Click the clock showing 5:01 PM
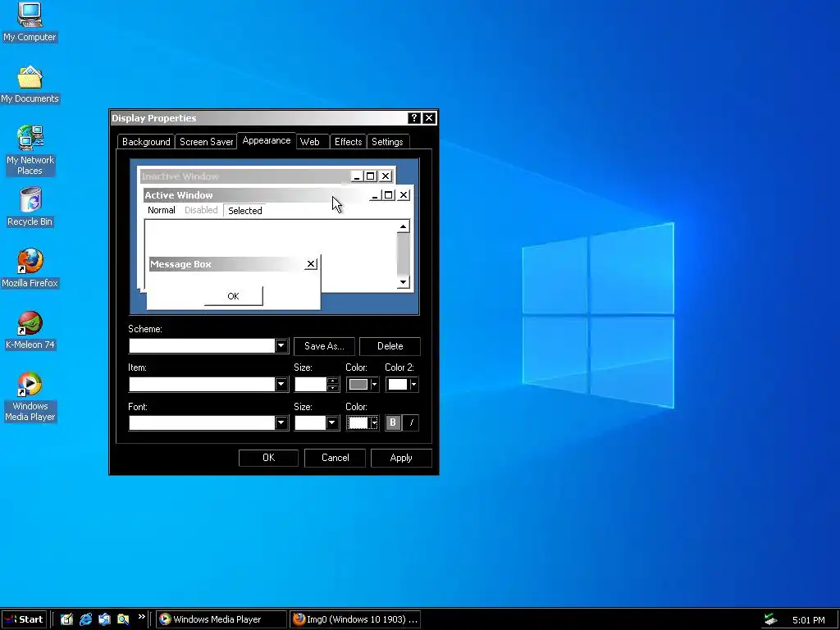 808,620
